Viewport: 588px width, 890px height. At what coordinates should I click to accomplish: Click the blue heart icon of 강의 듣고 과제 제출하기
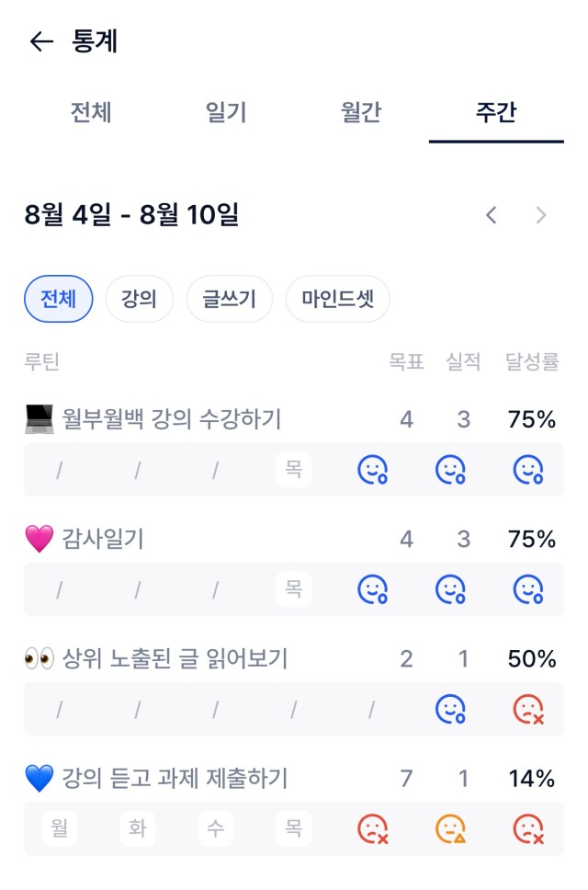40,778
